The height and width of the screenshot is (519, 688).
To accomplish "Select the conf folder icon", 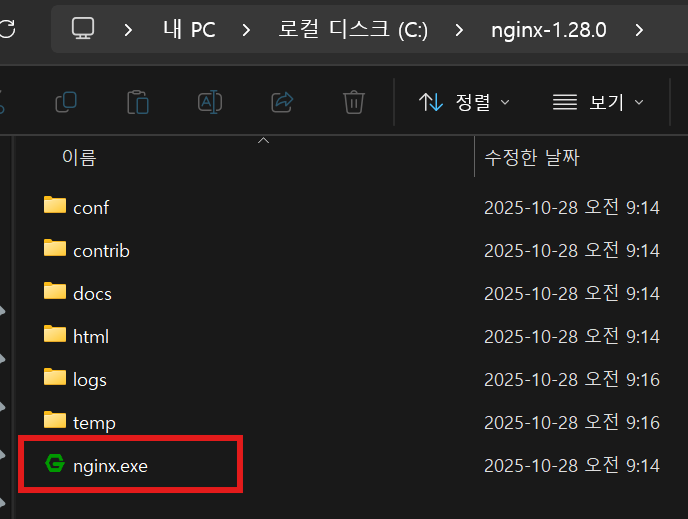I will [x=55, y=205].
